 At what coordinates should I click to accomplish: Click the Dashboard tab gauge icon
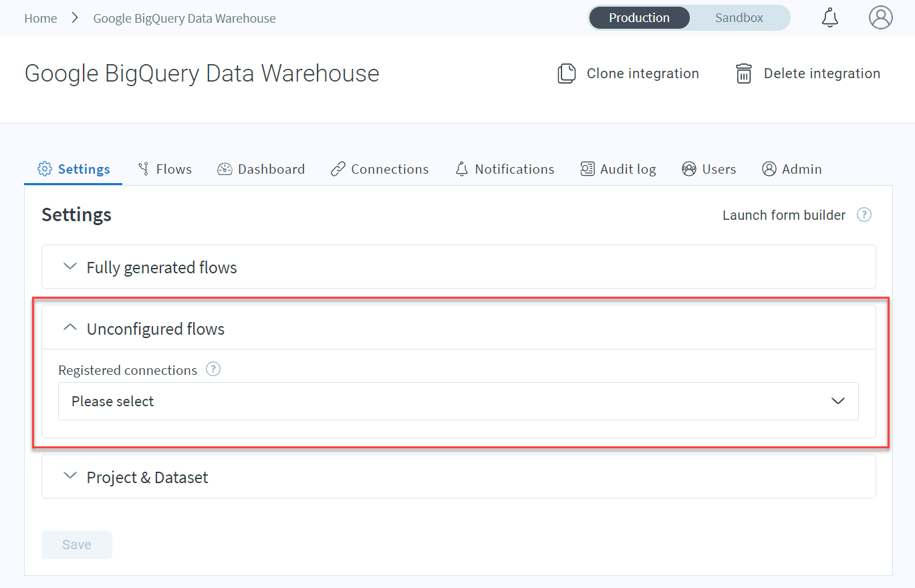(225, 169)
